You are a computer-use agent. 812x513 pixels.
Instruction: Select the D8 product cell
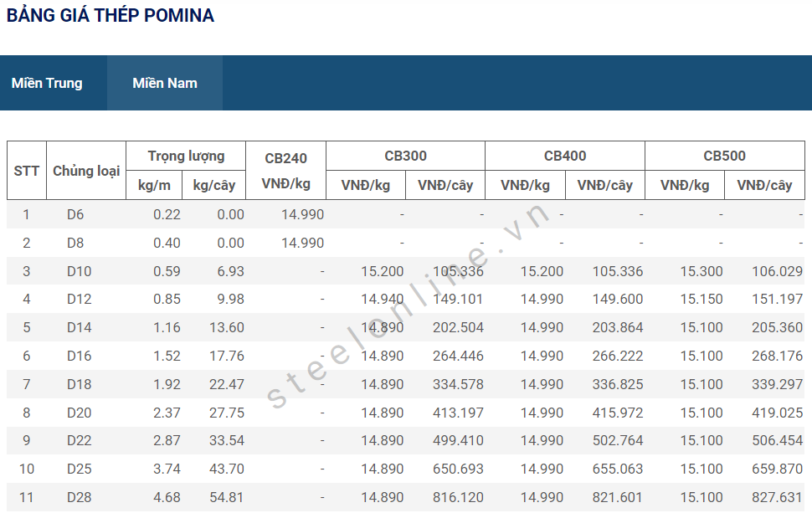tap(75, 243)
